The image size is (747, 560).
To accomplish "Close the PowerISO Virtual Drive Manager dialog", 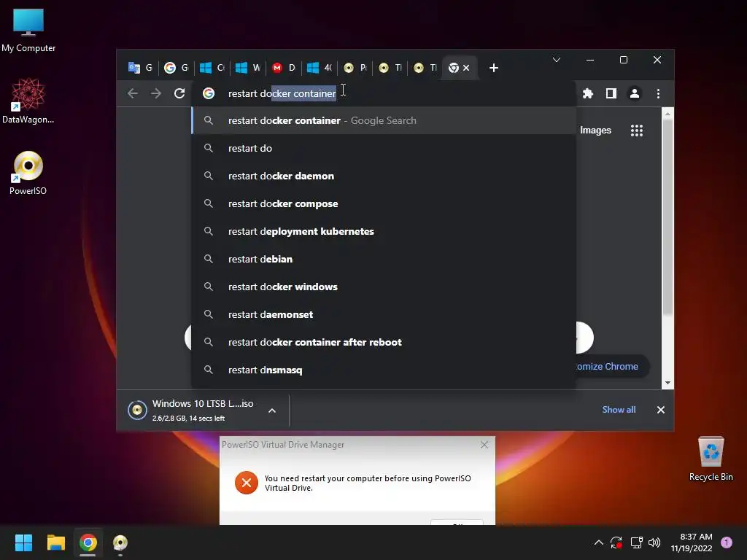I will (x=484, y=445).
